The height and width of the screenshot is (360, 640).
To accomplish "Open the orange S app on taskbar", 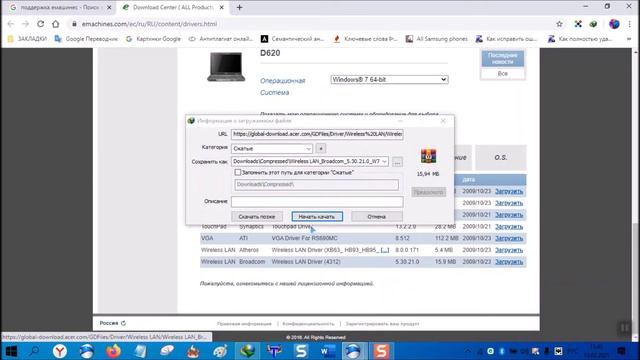I will pyautogui.click(x=381, y=351).
